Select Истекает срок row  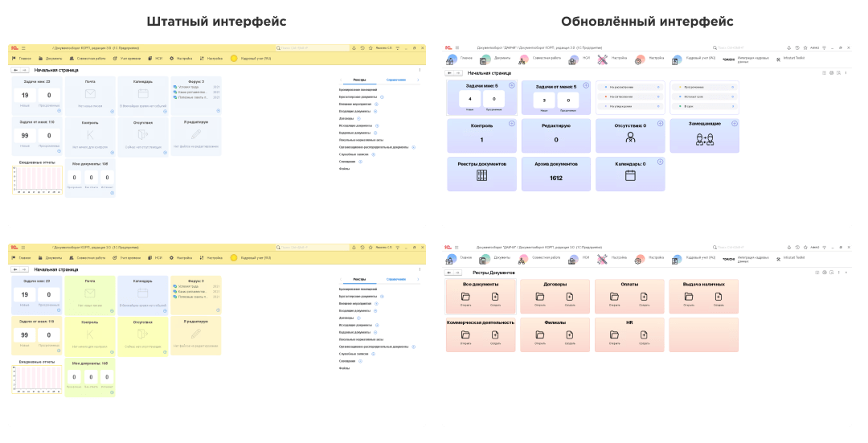pyautogui.click(x=704, y=96)
